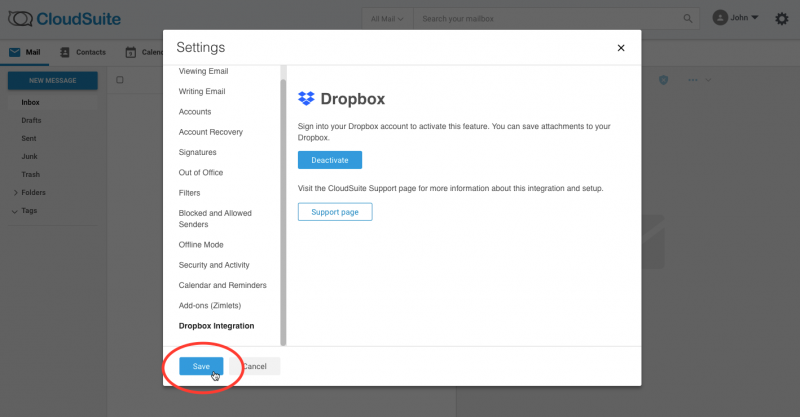800x417 pixels.
Task: Click the CloudSuite logo
Action: [x=64, y=19]
